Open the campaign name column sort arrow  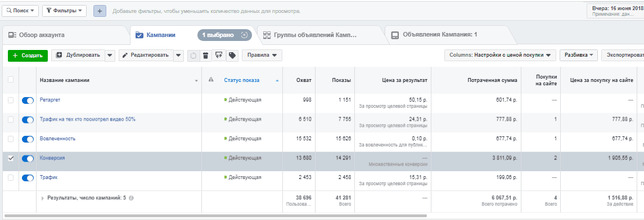point(196,81)
